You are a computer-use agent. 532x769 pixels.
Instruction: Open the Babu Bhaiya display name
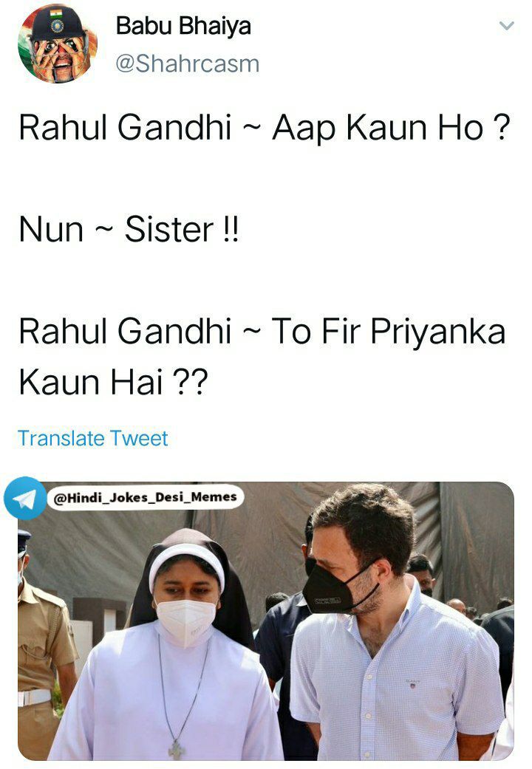tap(183, 26)
